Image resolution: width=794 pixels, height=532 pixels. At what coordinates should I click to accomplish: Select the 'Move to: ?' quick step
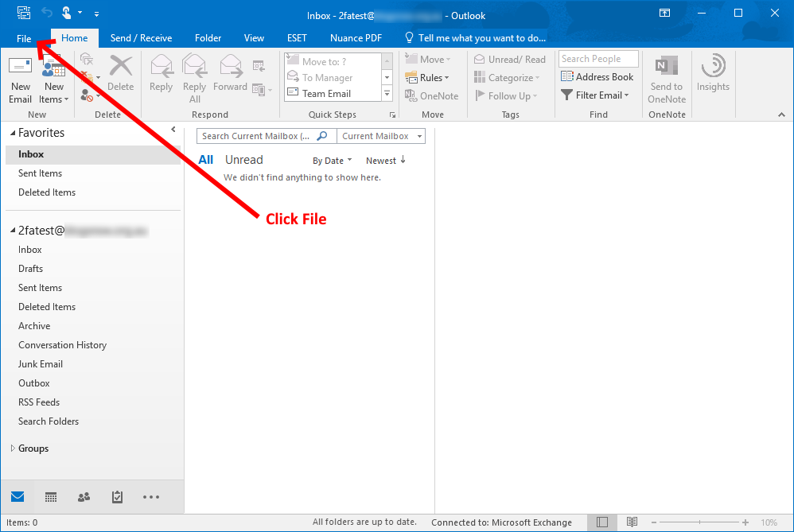click(x=333, y=61)
